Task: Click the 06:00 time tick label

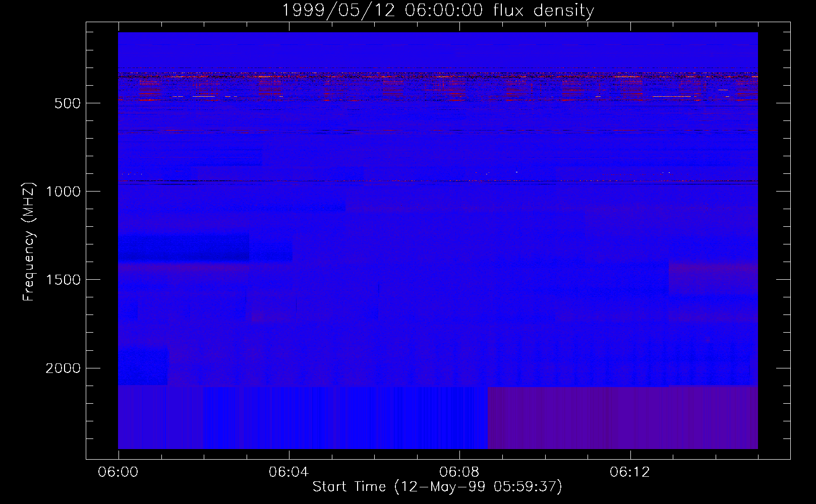Action: point(119,472)
